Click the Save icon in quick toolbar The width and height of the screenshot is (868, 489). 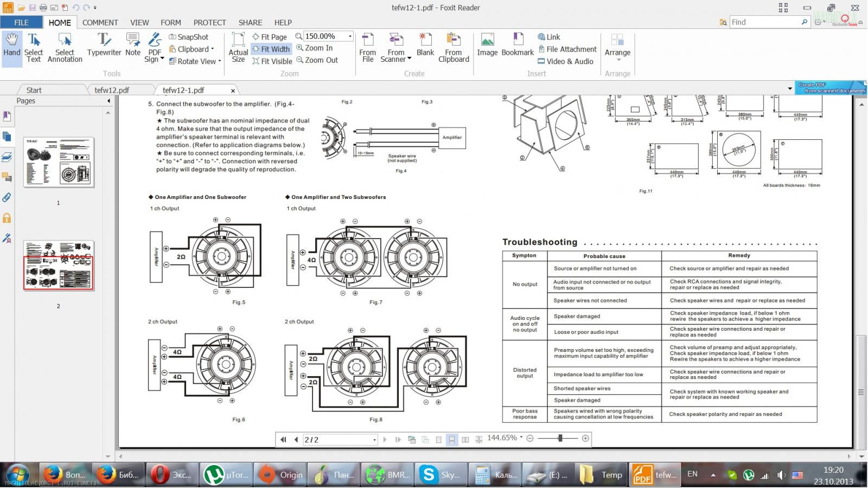[x=33, y=8]
